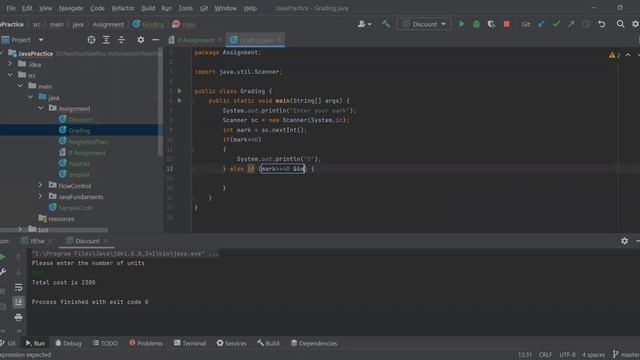Open the Git tool window button
The height and width of the screenshot is (360, 640).
tap(8, 343)
